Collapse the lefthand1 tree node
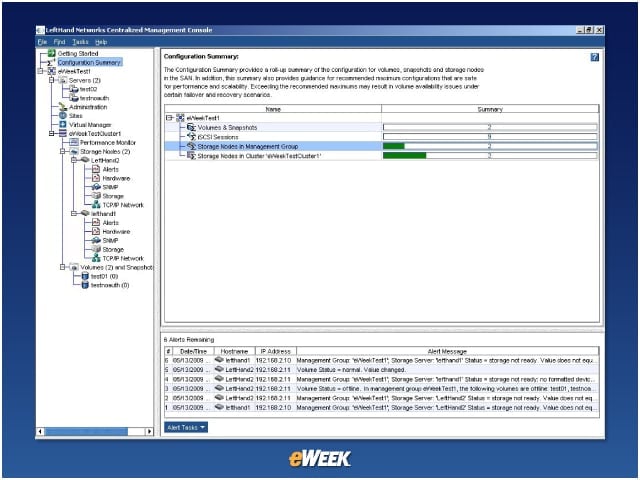This screenshot has width=640, height=480. coord(73,213)
